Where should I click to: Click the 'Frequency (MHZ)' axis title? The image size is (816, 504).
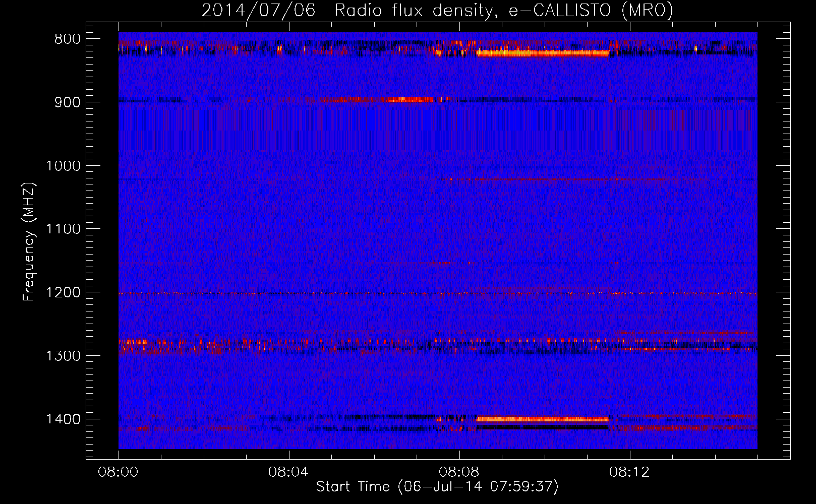click(29, 241)
